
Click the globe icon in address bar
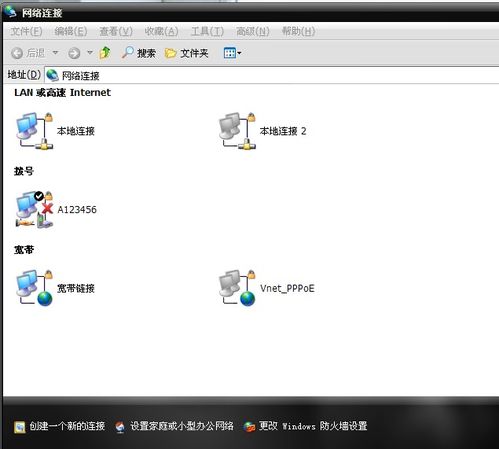52,75
